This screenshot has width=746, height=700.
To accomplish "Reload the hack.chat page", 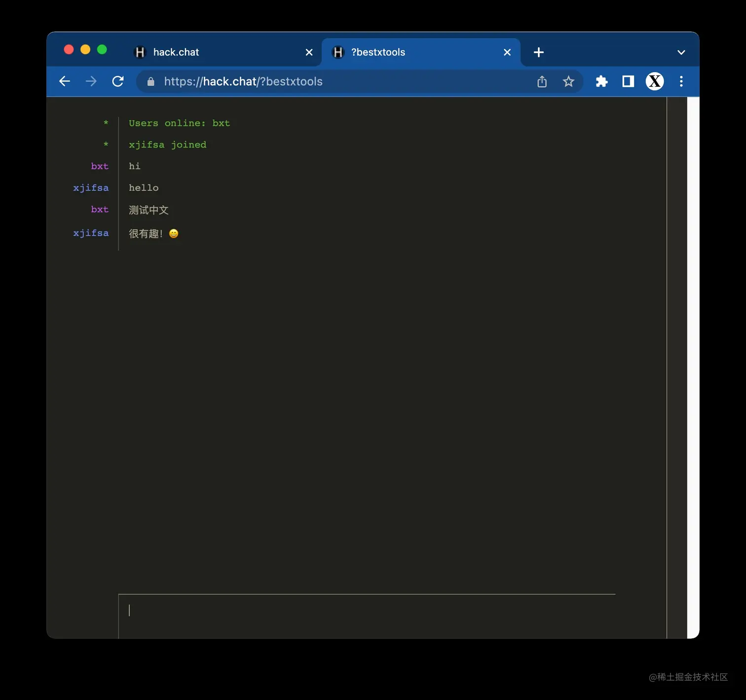I will pyautogui.click(x=118, y=81).
